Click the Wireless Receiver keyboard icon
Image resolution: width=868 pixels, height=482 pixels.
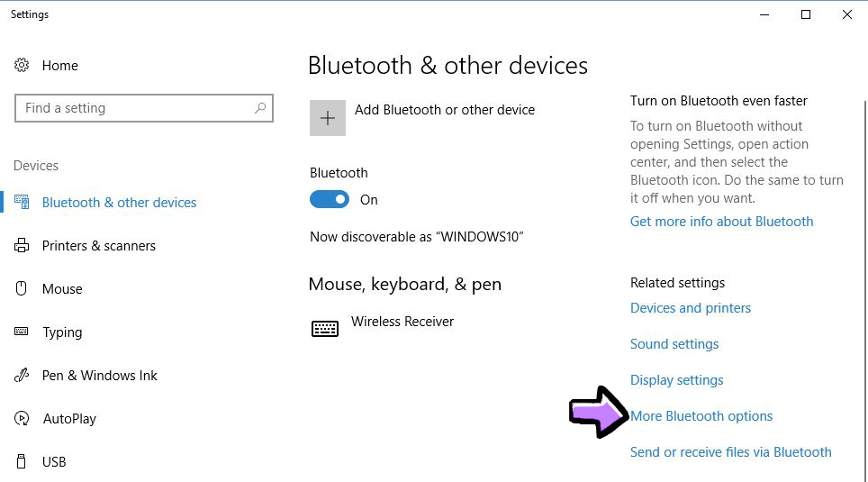pyautogui.click(x=325, y=329)
